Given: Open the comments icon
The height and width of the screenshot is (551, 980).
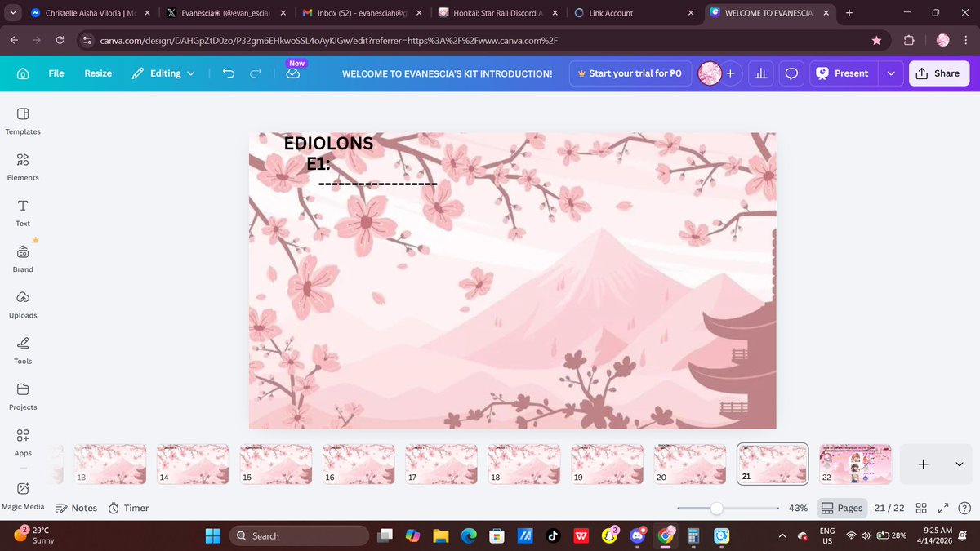Looking at the screenshot, I should click(x=791, y=73).
